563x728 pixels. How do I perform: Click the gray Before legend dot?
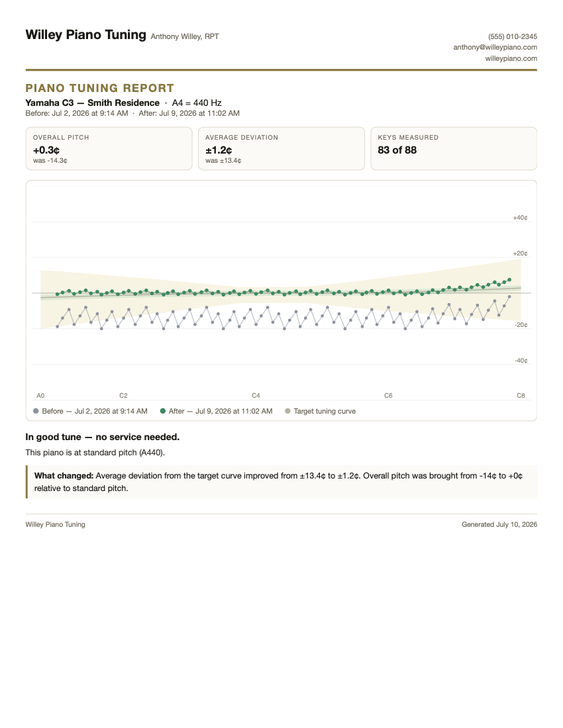point(36,411)
